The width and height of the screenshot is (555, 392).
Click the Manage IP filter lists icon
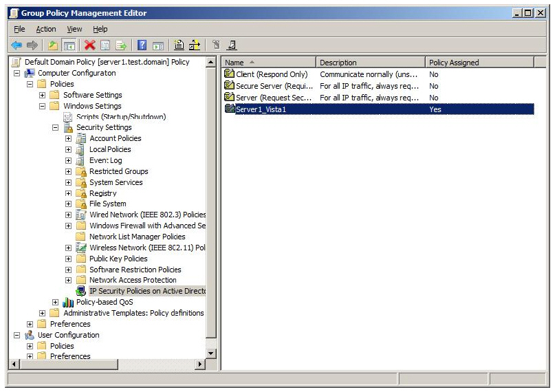(195, 45)
